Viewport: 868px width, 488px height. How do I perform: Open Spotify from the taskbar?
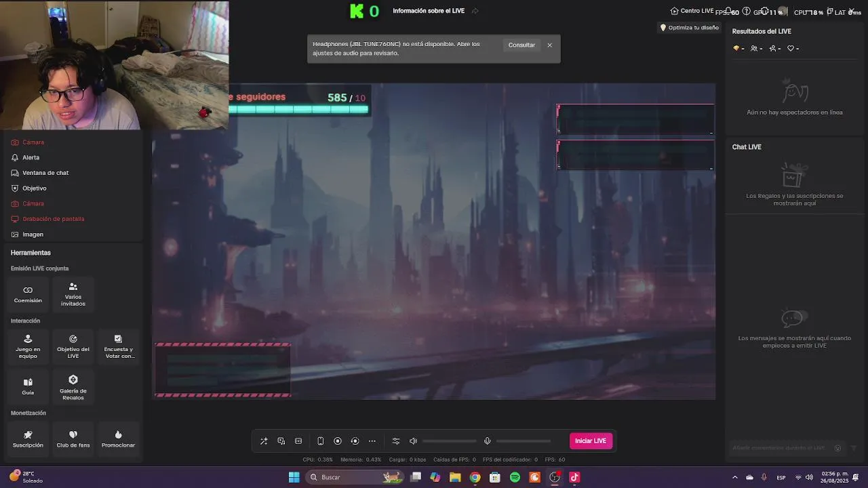click(515, 477)
